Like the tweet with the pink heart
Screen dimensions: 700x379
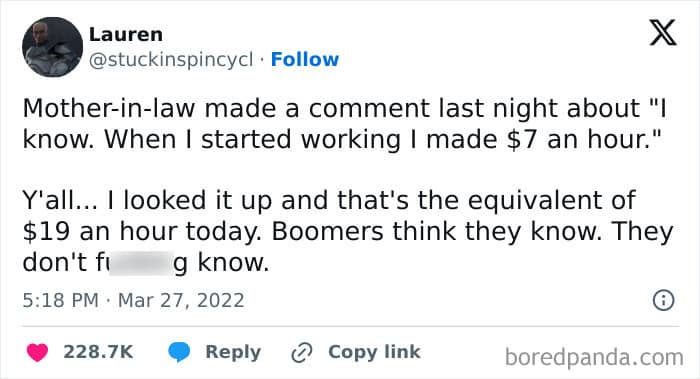tap(38, 352)
